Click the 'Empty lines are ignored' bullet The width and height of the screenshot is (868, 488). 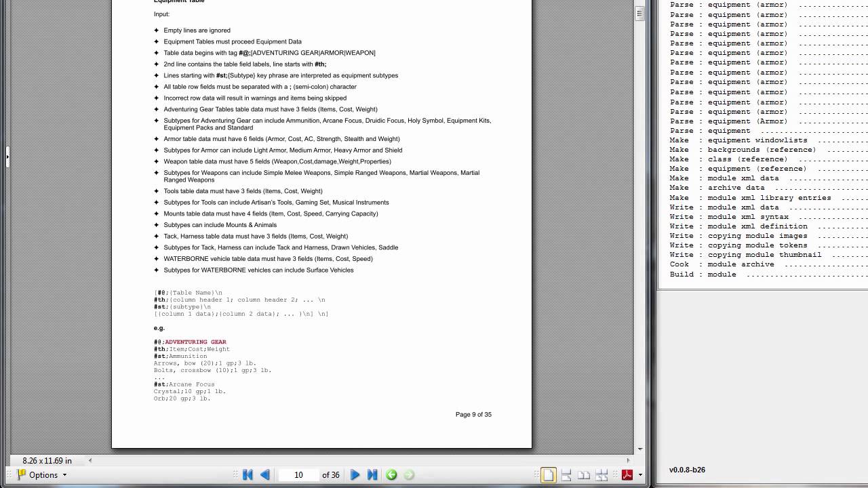(x=197, y=30)
